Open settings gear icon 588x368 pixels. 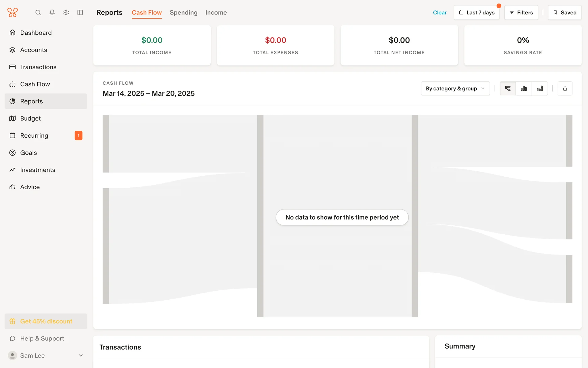pos(66,13)
